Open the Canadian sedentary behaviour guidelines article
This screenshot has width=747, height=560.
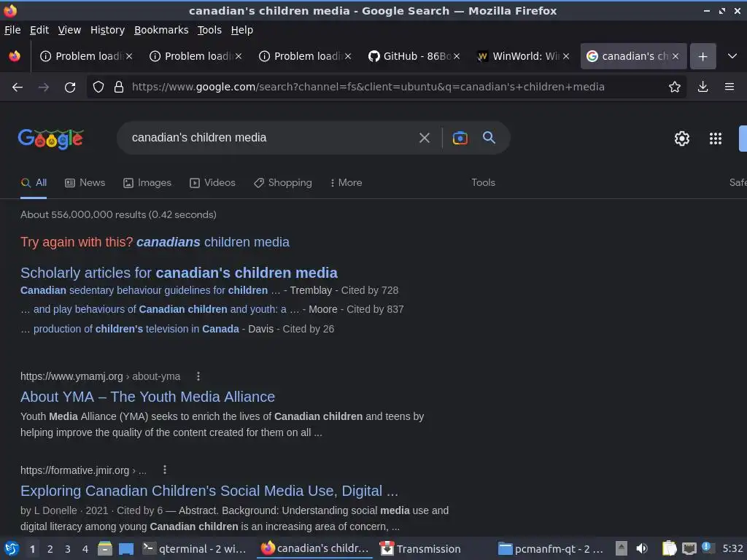point(150,290)
